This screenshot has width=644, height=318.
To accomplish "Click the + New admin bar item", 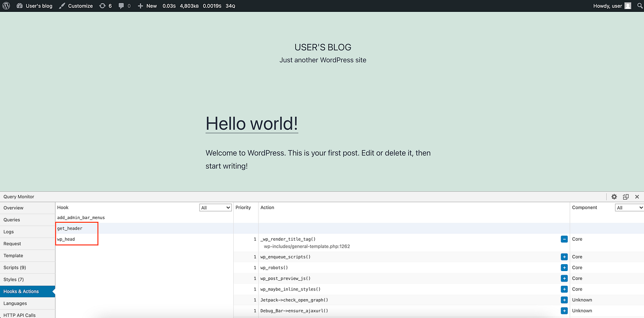I will click(147, 6).
